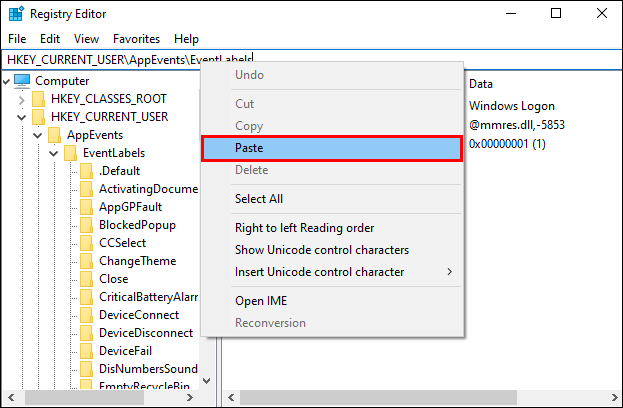The height and width of the screenshot is (408, 623).
Task: Click the HKEY_CLASSES_ROOT folder icon
Action: point(38,99)
